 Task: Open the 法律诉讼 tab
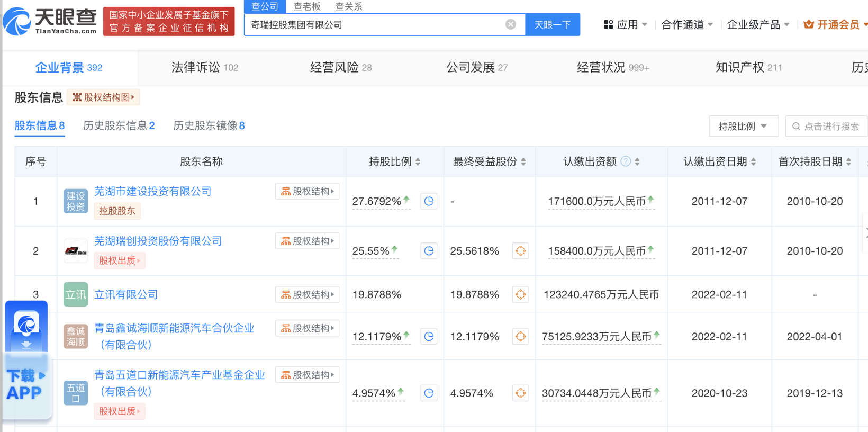(205, 68)
